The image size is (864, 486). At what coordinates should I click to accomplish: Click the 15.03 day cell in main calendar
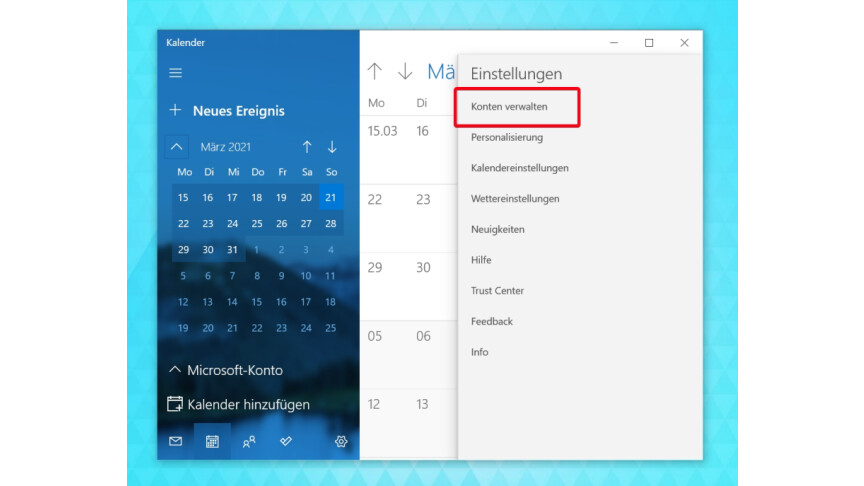pos(384,150)
